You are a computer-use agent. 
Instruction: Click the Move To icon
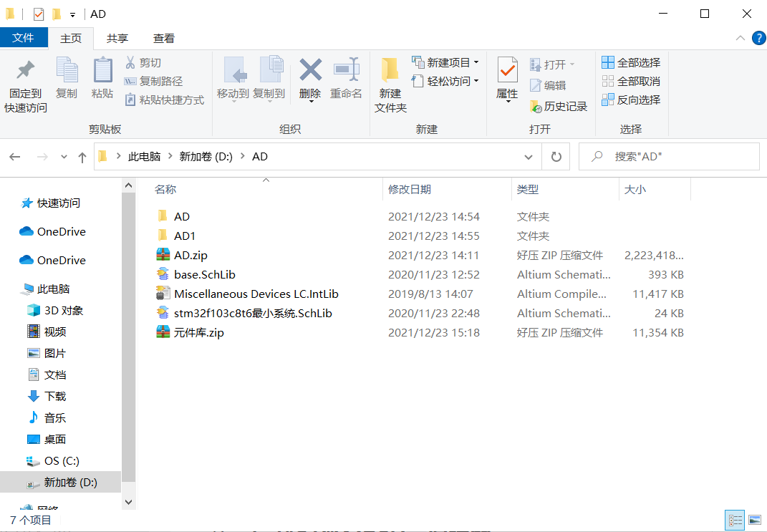pos(236,70)
